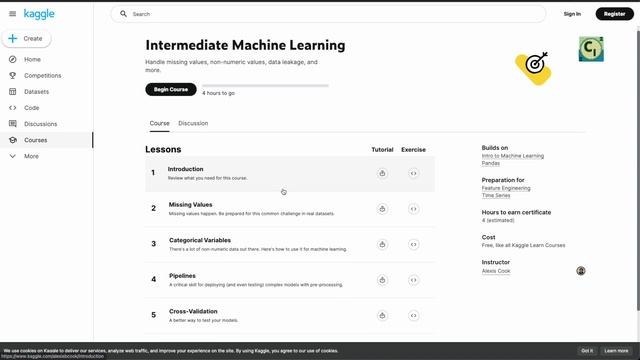Image resolution: width=640 pixels, height=360 pixels.
Task: Click the course progress bar
Action: tap(265, 86)
